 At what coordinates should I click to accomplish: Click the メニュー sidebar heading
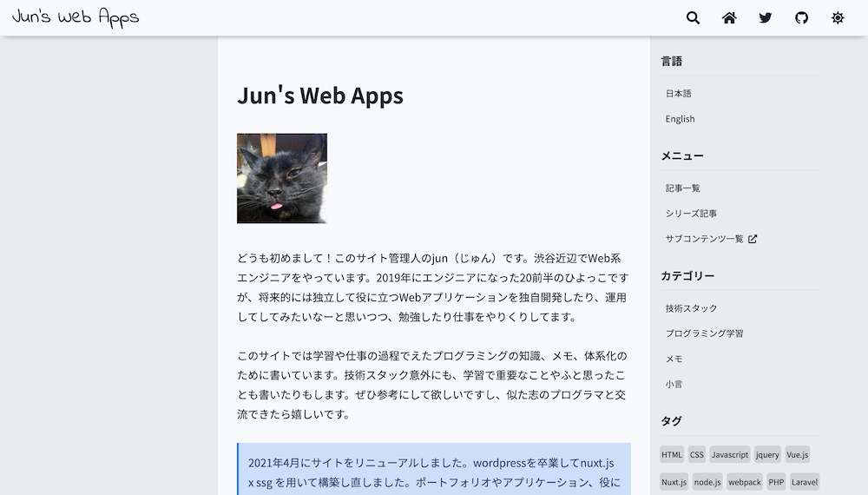tap(682, 156)
